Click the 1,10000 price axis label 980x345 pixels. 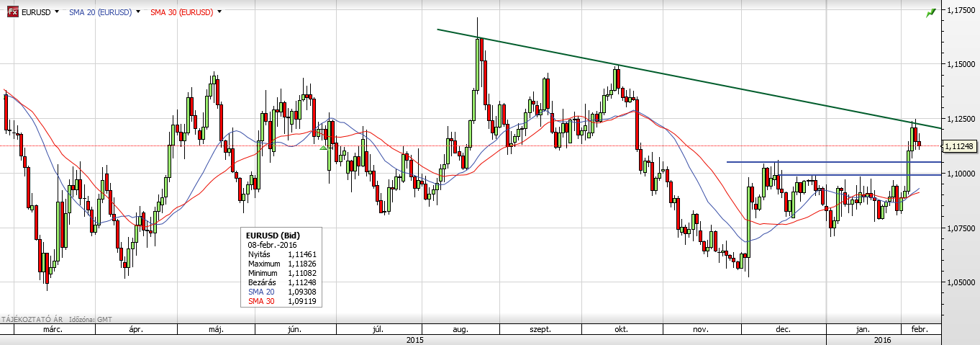click(961, 174)
